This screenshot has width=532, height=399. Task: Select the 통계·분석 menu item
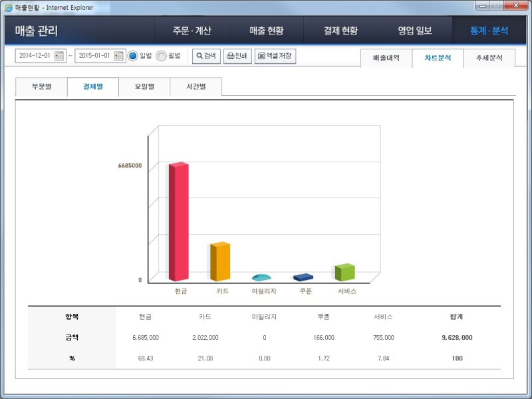(x=490, y=31)
